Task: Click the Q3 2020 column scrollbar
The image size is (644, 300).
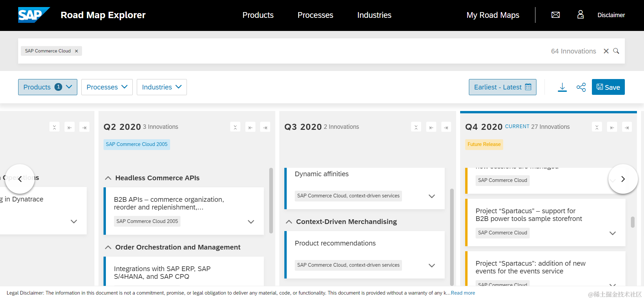Action: coord(452,237)
